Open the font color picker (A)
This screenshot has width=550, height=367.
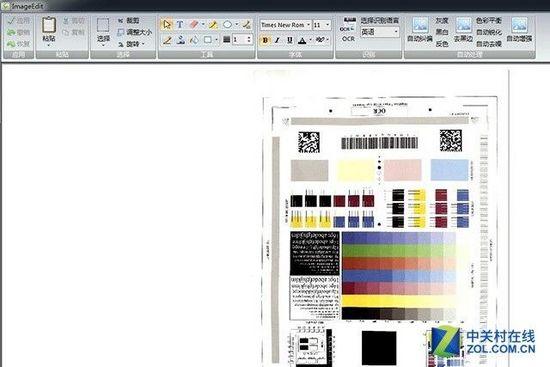302,40
